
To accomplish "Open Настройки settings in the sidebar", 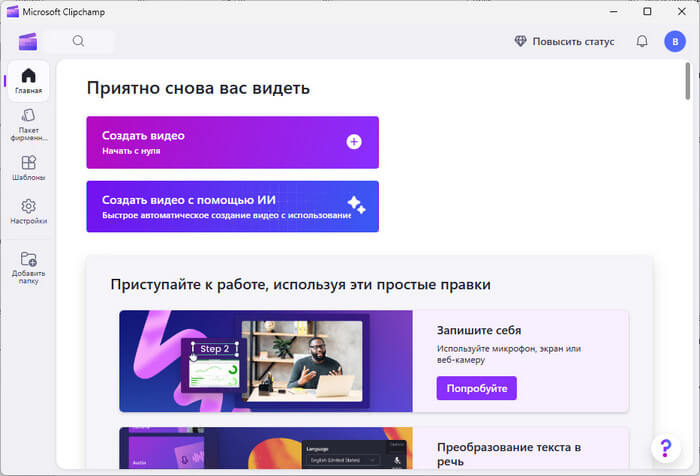I will click(x=29, y=211).
